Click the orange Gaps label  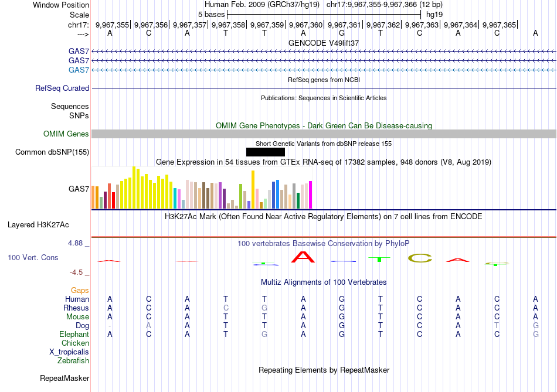coord(80,291)
